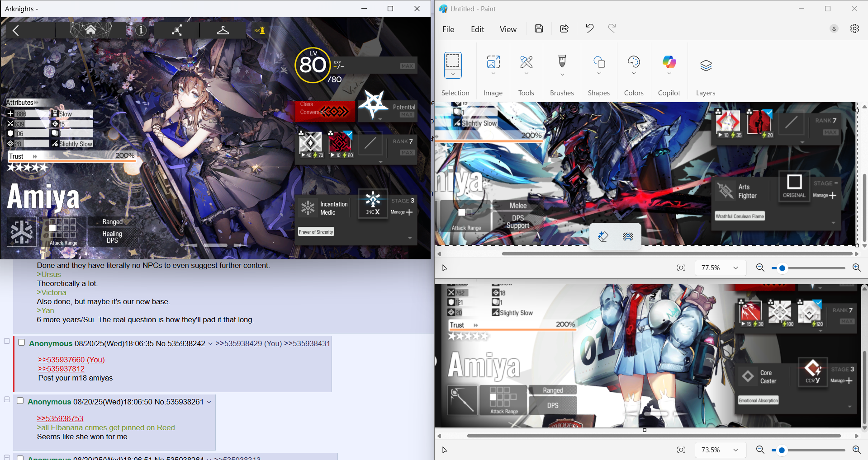Open Class Conversion for Amiya

coord(324,111)
